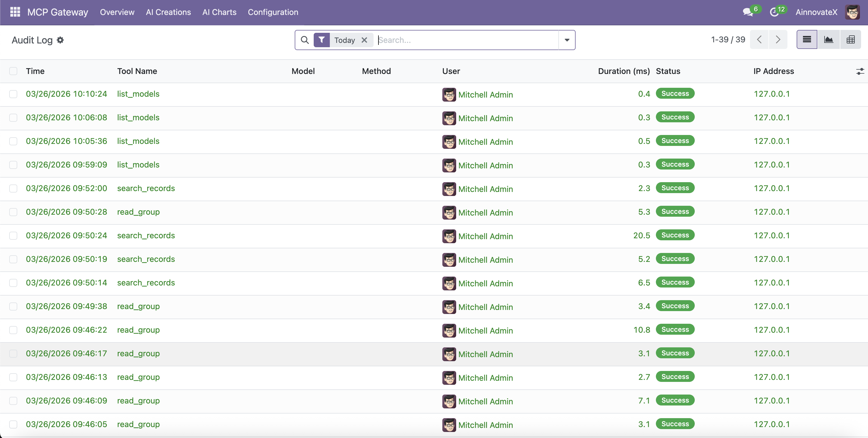868x438 pixels.
Task: Check the 09:52:00 search_records row checkbox
Action: (x=13, y=188)
